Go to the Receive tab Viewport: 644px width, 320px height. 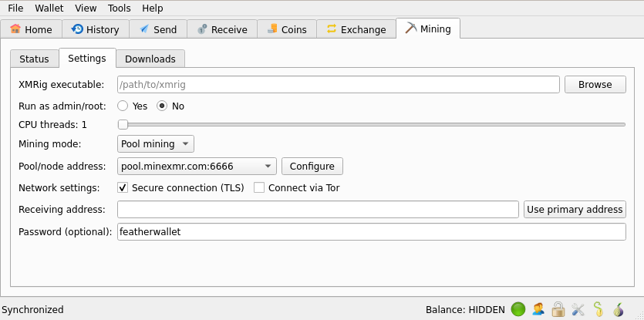pos(222,29)
